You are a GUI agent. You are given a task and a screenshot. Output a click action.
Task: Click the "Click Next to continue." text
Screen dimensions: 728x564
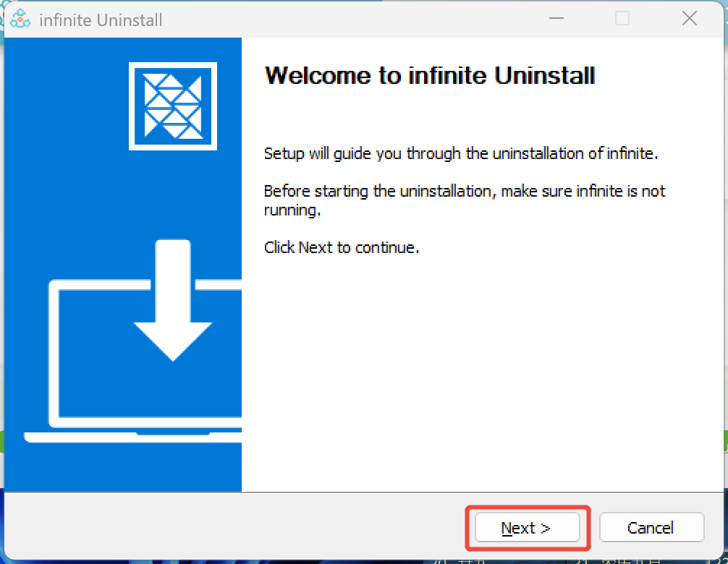coord(342,247)
